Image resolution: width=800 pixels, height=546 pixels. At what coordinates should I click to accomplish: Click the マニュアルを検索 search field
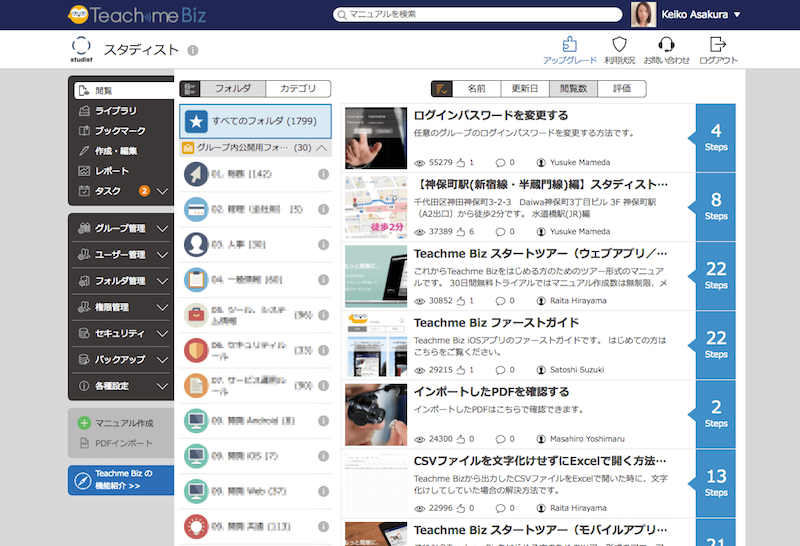478,14
